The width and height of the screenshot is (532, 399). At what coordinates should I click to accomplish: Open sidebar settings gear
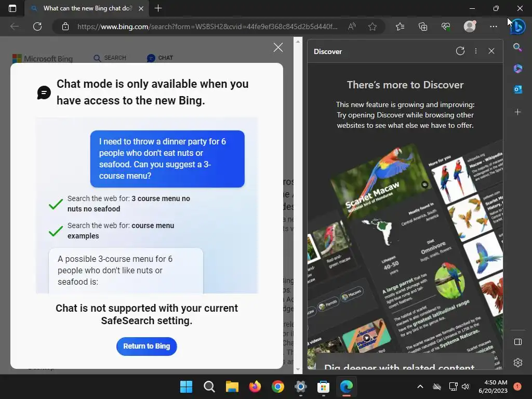[518, 363]
